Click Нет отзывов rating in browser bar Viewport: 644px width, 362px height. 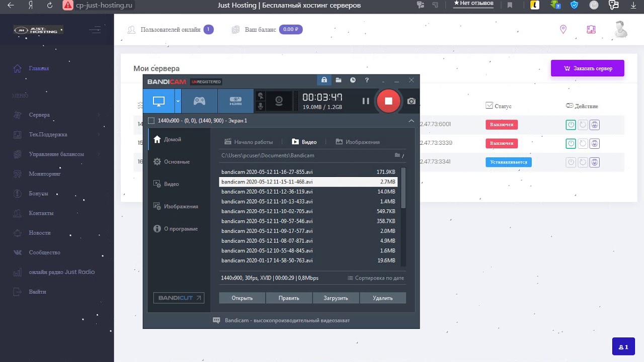point(473,3)
